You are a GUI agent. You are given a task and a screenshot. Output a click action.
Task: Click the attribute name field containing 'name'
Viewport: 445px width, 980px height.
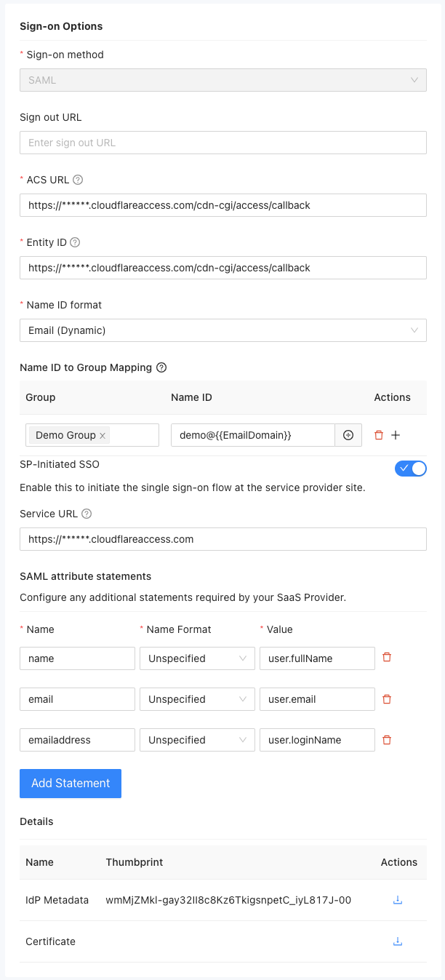(x=77, y=658)
